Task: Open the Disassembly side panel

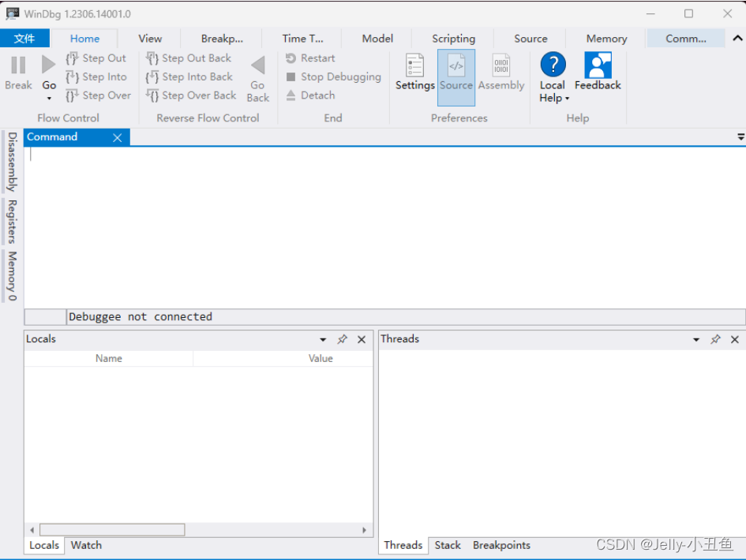Action: click(11, 162)
